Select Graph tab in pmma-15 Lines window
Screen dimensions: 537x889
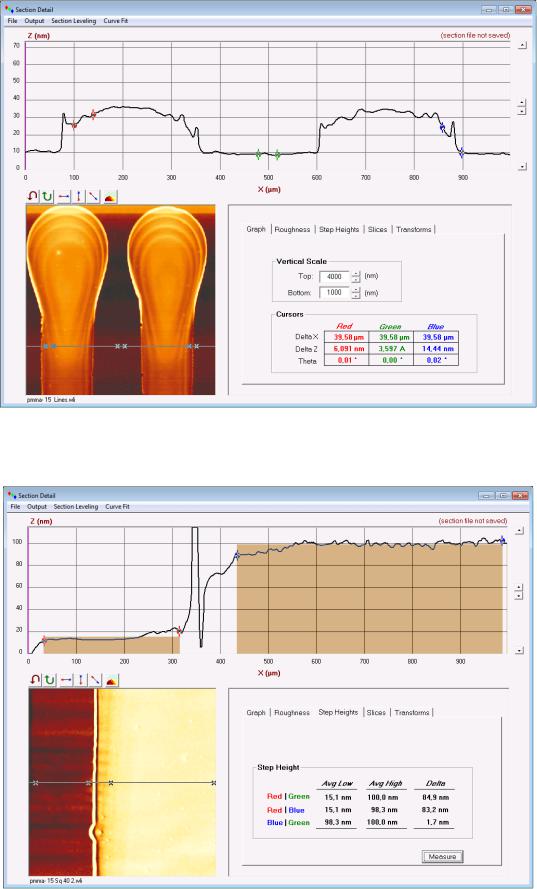tap(256, 230)
